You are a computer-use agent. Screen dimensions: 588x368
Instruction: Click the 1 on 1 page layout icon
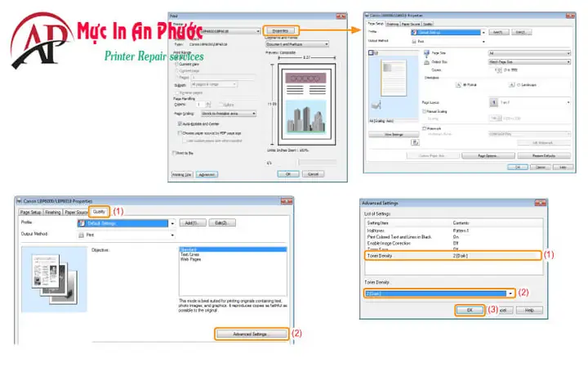point(493,102)
